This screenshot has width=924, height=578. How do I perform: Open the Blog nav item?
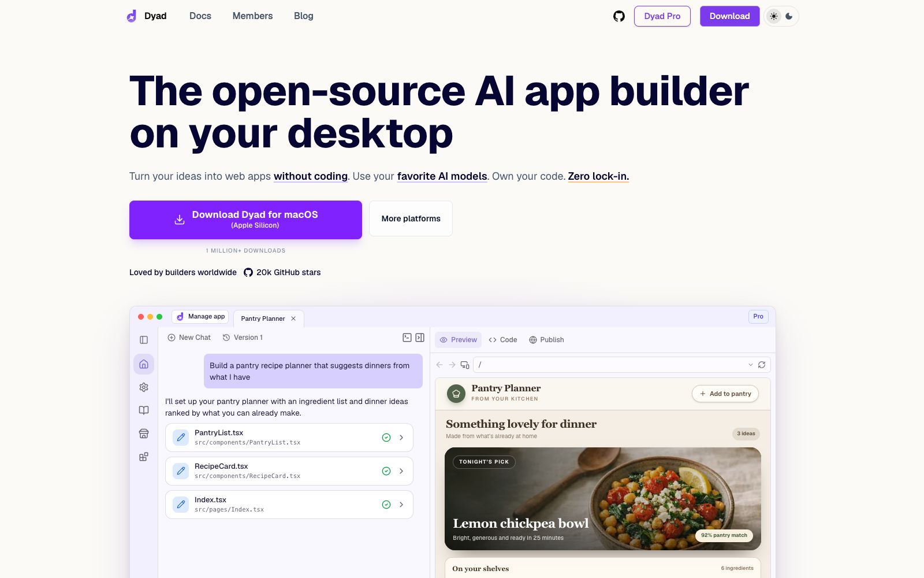(303, 16)
